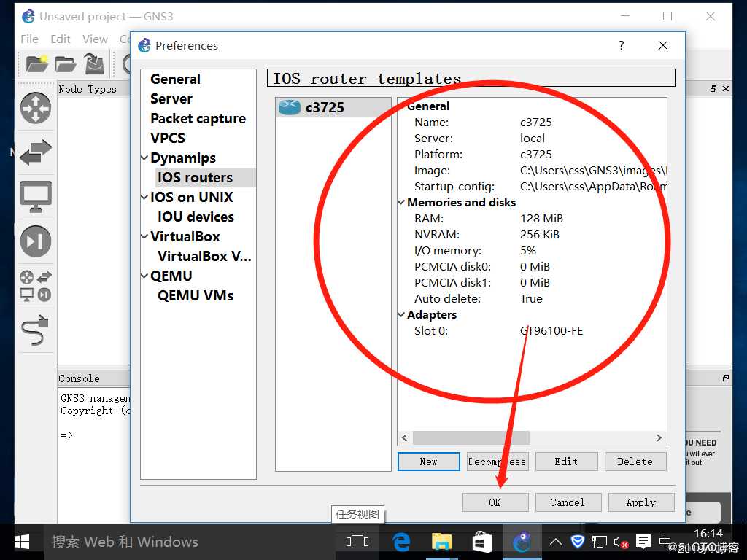Screen dimensions: 747x560
Task: Open Windows Store from taskbar
Action: coord(481,542)
